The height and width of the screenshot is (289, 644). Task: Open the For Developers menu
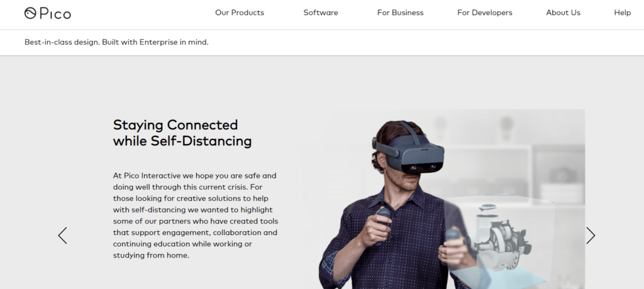tap(485, 13)
